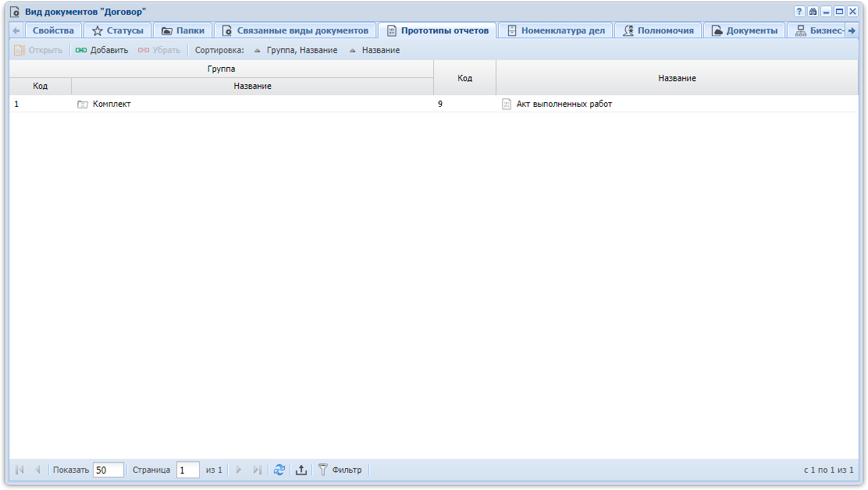The width and height of the screenshot is (868, 490).
Task: Switch to the Полномочия tab
Action: coord(658,30)
